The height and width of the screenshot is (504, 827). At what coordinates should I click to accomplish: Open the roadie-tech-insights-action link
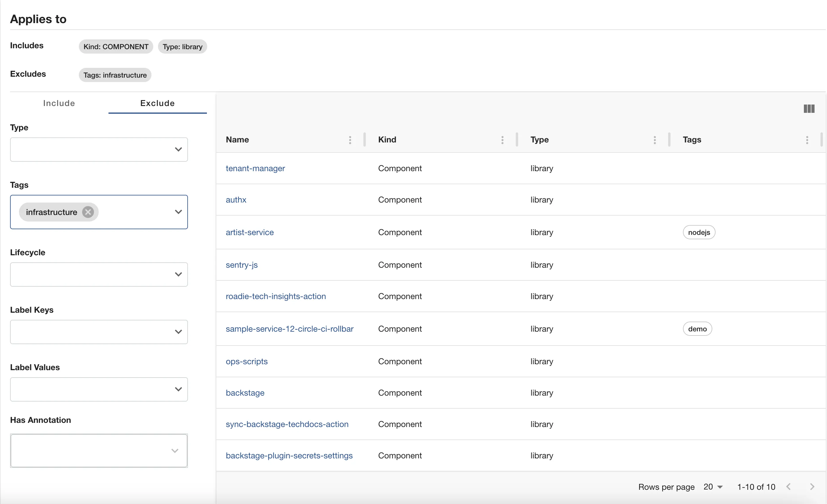[x=276, y=296]
